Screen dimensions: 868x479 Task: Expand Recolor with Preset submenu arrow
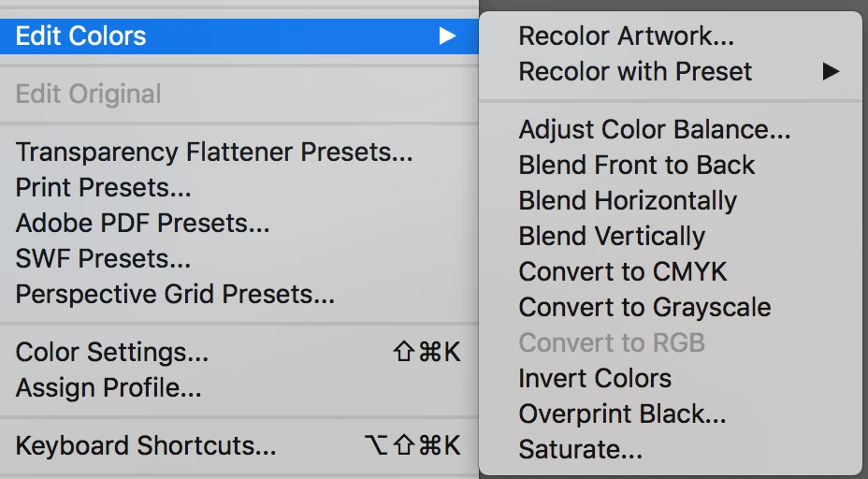pos(831,71)
